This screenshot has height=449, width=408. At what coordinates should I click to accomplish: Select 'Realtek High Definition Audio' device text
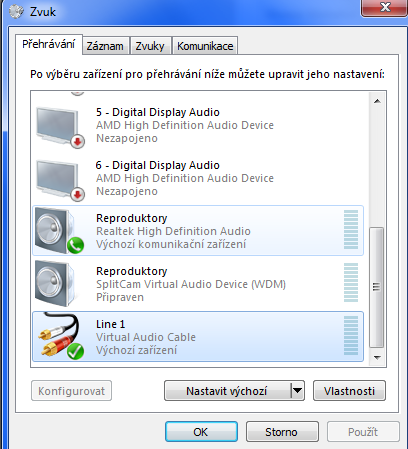tap(173, 231)
